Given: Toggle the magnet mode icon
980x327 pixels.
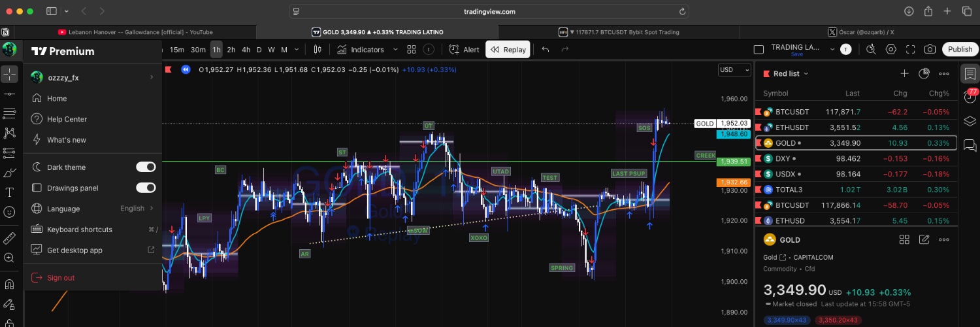Looking at the screenshot, I should 9,284.
